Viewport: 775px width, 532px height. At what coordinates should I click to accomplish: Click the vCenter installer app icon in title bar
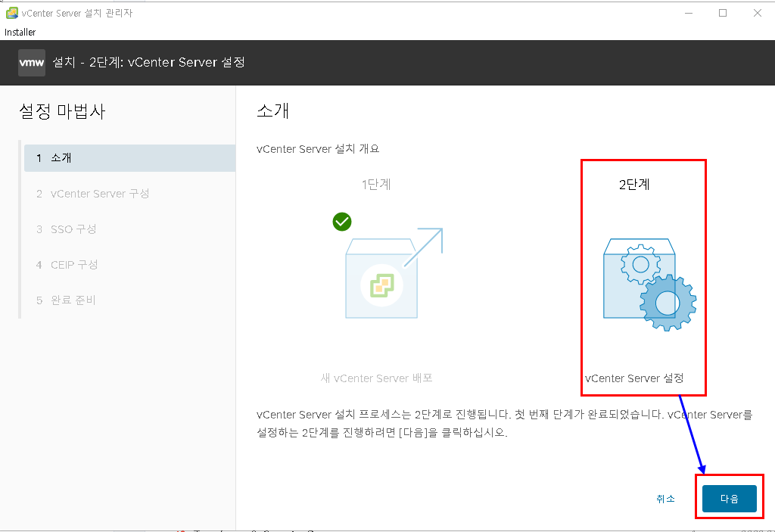[x=12, y=14]
